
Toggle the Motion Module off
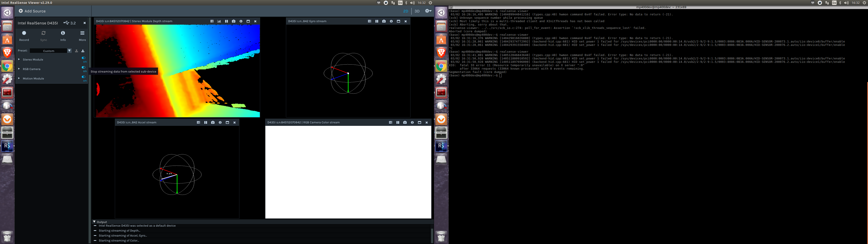pos(83,77)
